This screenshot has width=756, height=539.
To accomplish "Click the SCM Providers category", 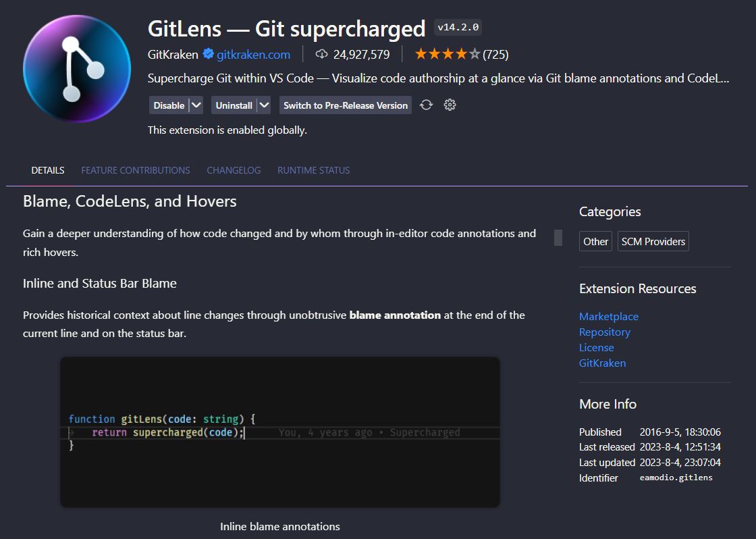I will pyautogui.click(x=653, y=240).
